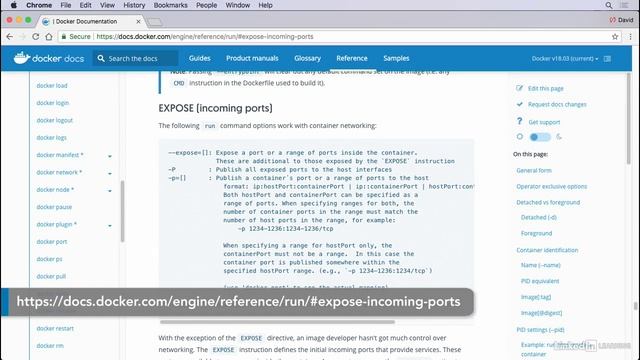Open Window menu
This screenshot has height=360, width=640.
[x=238, y=5]
